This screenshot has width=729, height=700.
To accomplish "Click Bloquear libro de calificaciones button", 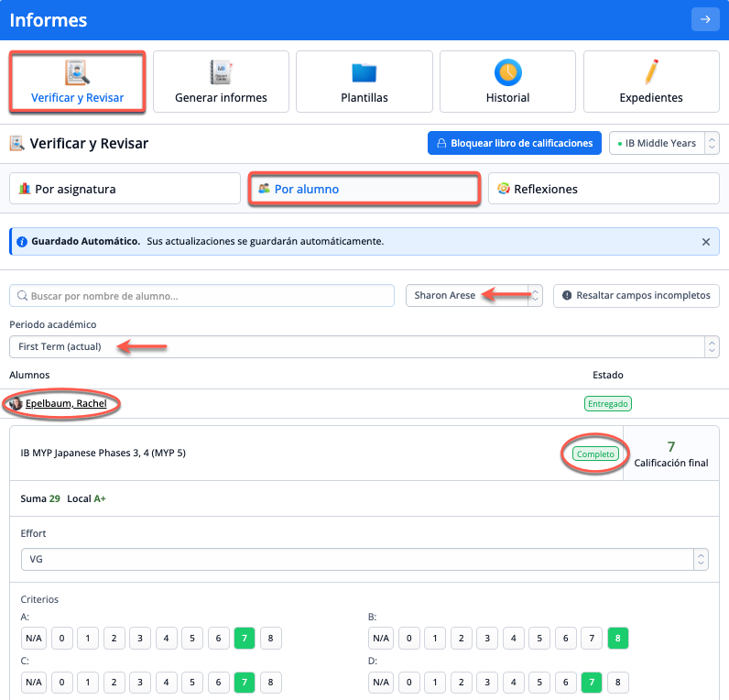I will pyautogui.click(x=515, y=143).
